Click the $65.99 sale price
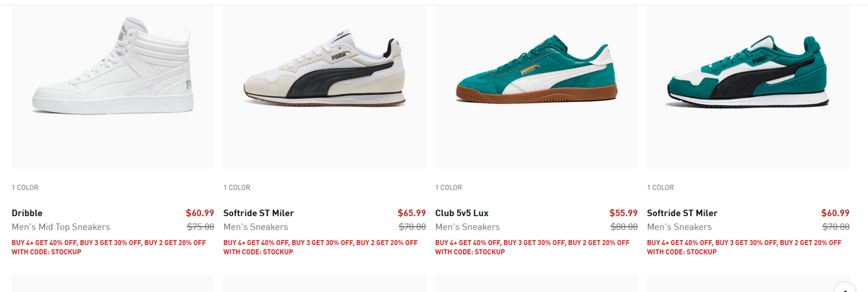This screenshot has width=868, height=292. pos(412,213)
